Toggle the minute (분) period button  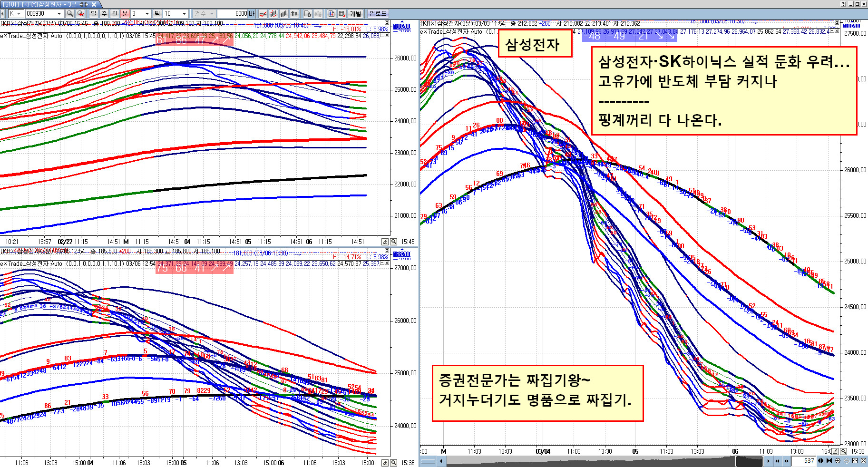[125, 14]
